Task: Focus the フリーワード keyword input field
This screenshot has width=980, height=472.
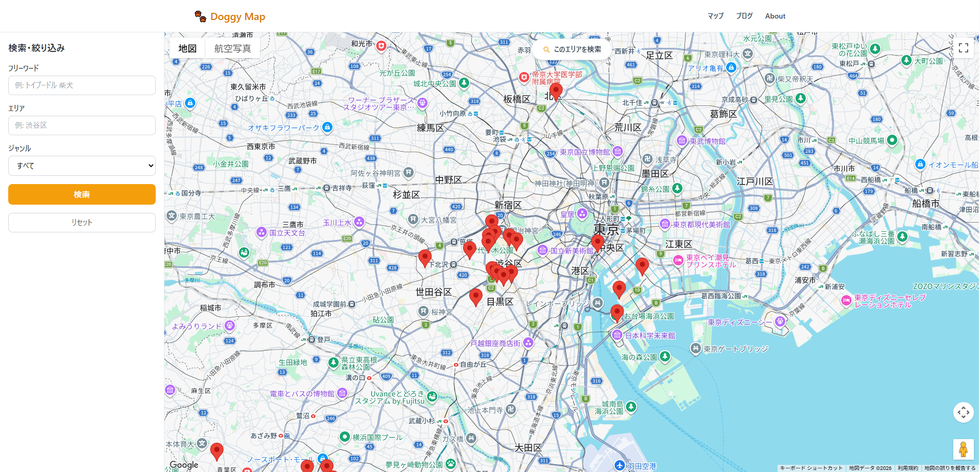Action: 82,85
